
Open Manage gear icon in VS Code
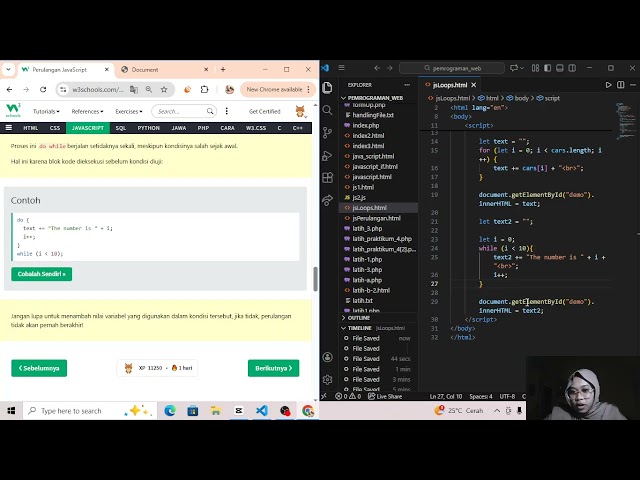click(x=327, y=380)
